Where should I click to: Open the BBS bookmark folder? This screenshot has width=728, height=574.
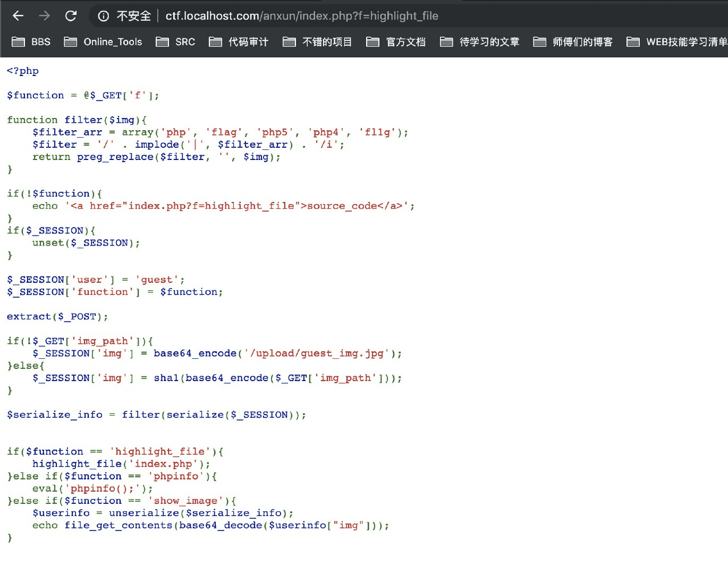(32, 41)
